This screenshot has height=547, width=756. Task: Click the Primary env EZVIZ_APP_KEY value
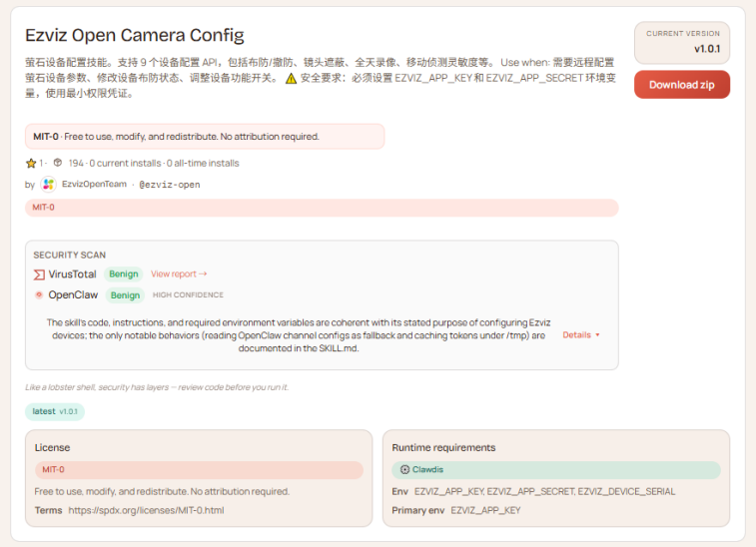point(485,510)
